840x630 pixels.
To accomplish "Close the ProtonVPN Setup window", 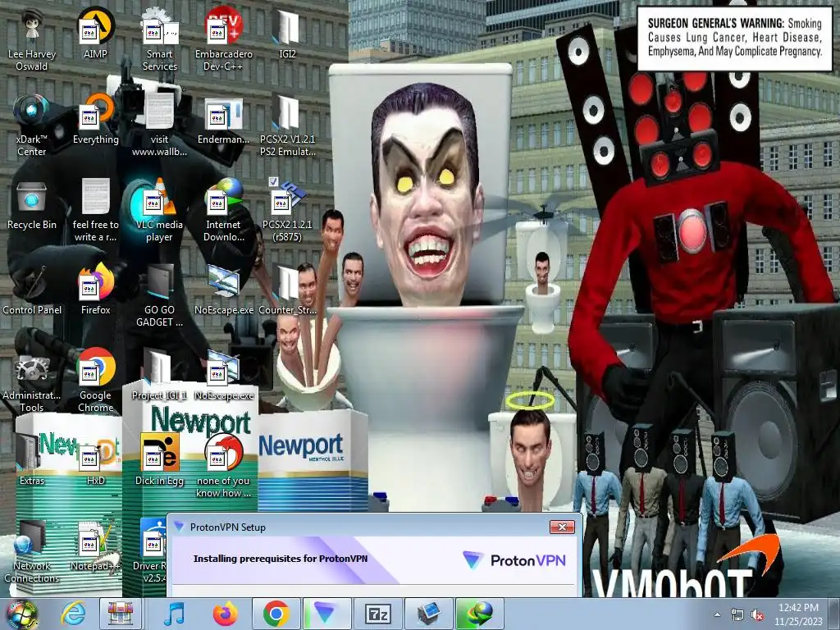I will tap(562, 527).
